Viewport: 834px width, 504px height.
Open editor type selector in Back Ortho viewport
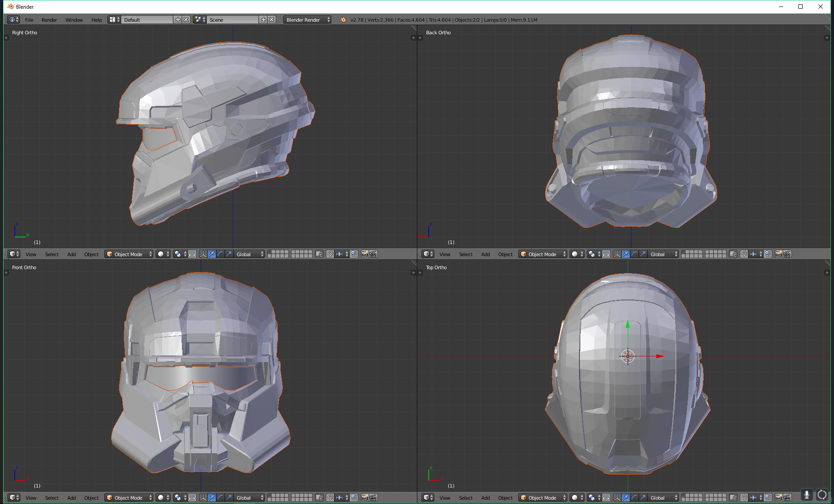click(x=428, y=254)
